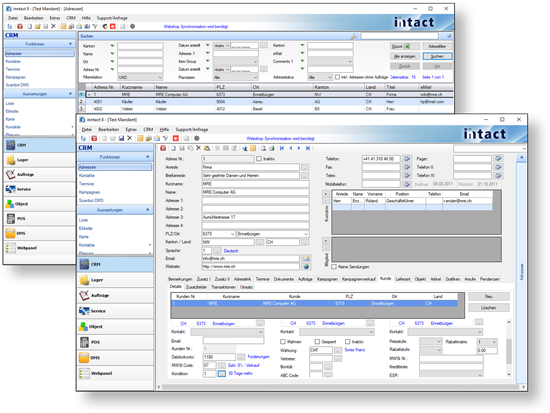Click into the Kurzname field showing MRE
Viewport: 550px width, 413px height.
255,184
